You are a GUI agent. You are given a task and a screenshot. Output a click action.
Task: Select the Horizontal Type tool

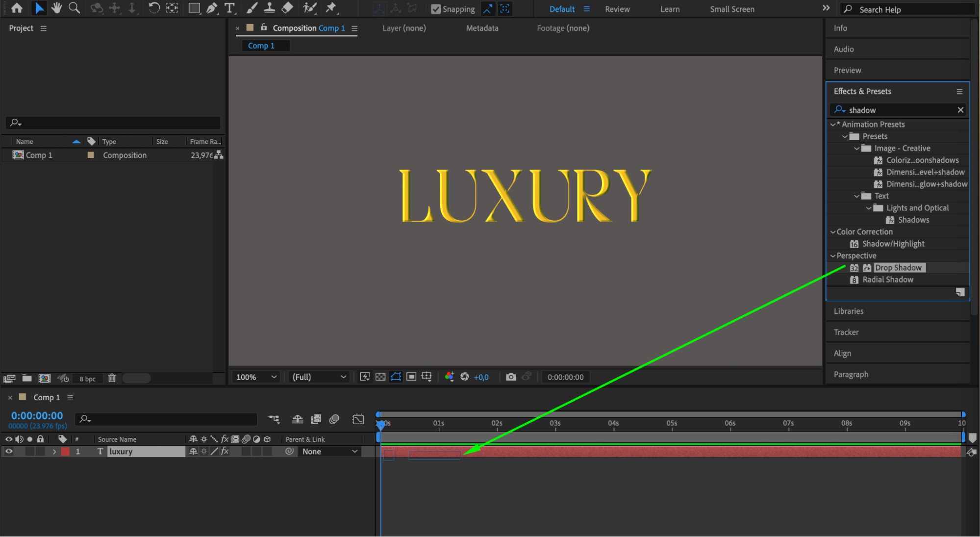[x=229, y=8]
